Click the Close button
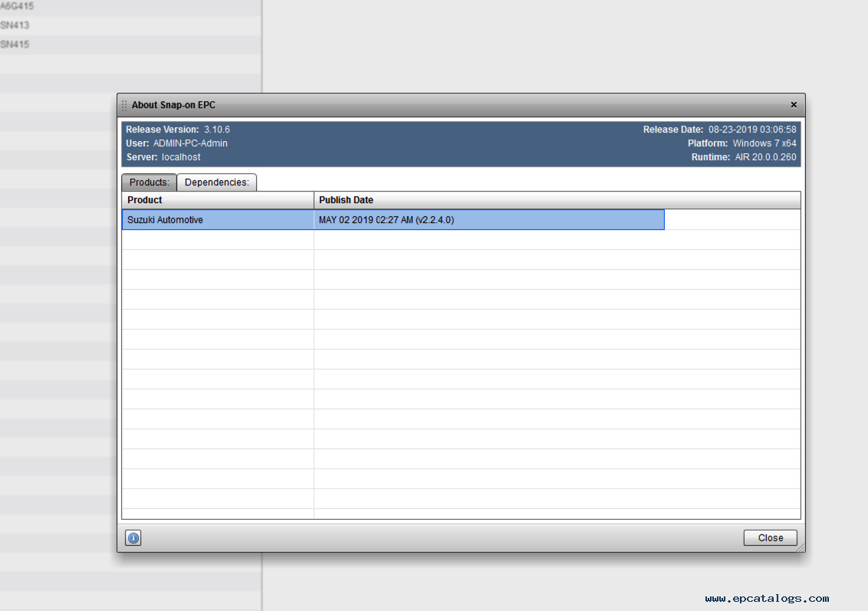Screen dimensions: 868x611 (770, 537)
